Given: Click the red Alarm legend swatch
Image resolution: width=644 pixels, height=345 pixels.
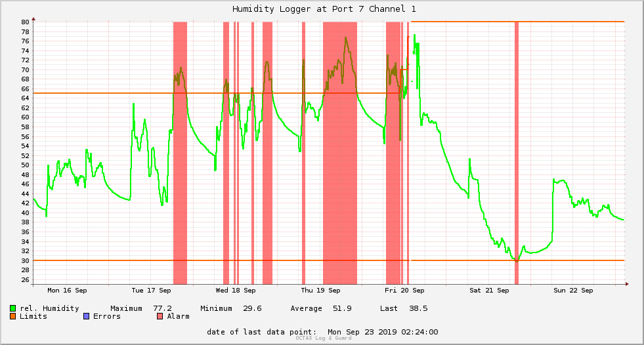Looking at the screenshot, I should tap(160, 316).
